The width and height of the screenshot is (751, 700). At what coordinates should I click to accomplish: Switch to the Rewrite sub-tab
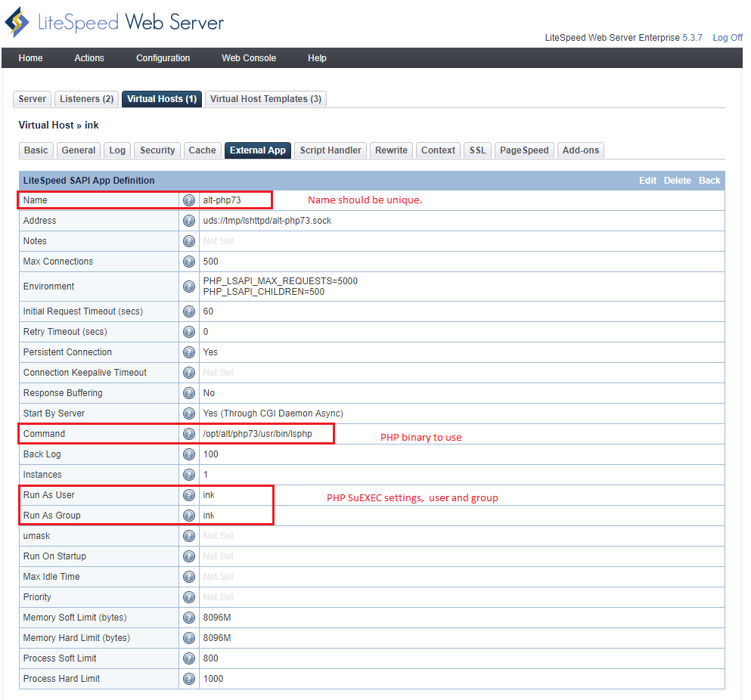pos(391,150)
